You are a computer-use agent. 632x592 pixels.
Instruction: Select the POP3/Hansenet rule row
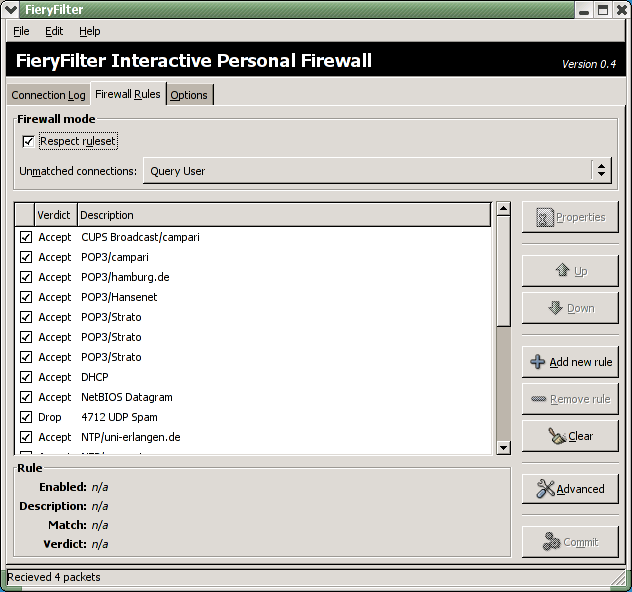[x=253, y=297]
